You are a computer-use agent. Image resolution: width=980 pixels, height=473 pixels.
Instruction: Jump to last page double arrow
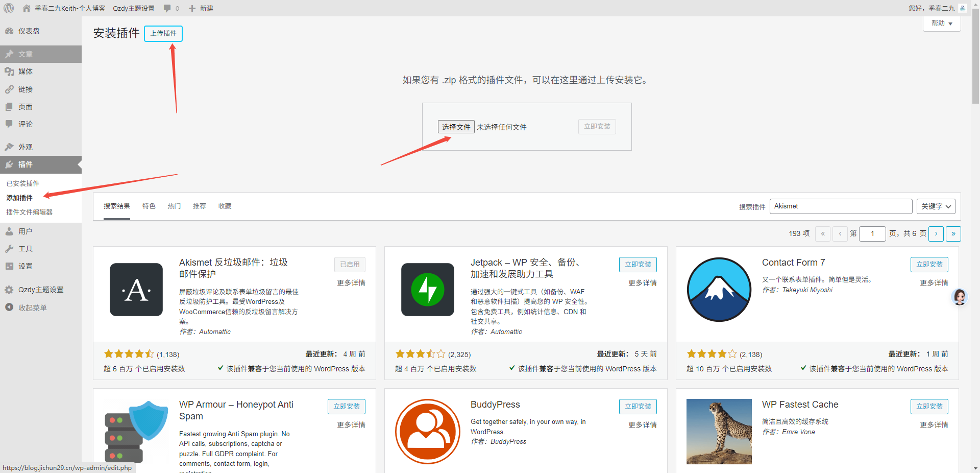tap(953, 234)
